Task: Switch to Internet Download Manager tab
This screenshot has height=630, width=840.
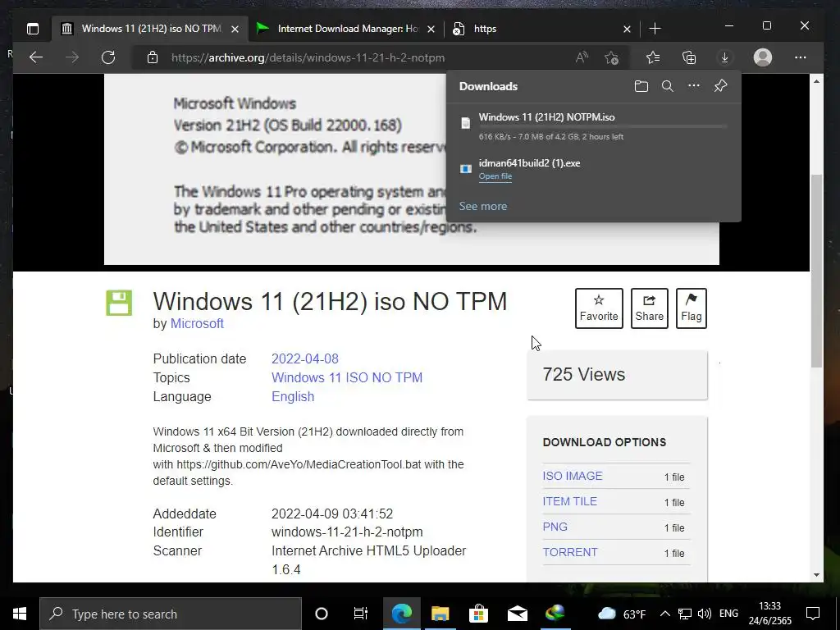Action: coord(347,29)
